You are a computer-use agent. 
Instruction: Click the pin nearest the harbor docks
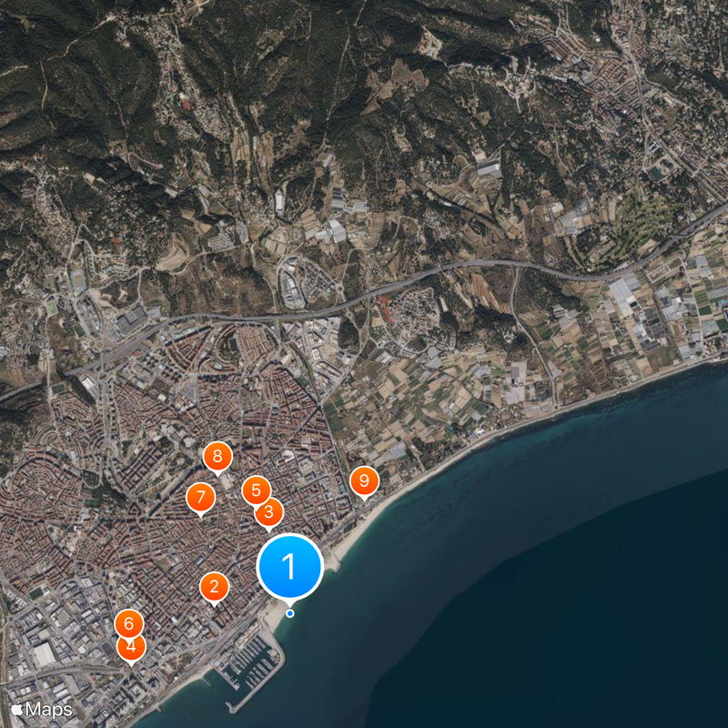tap(131, 646)
